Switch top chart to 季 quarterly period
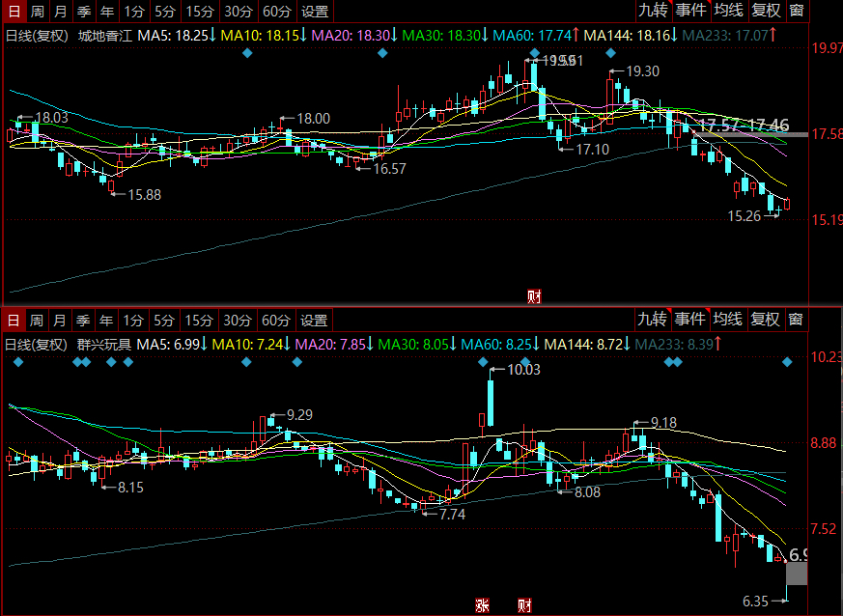 (83, 12)
